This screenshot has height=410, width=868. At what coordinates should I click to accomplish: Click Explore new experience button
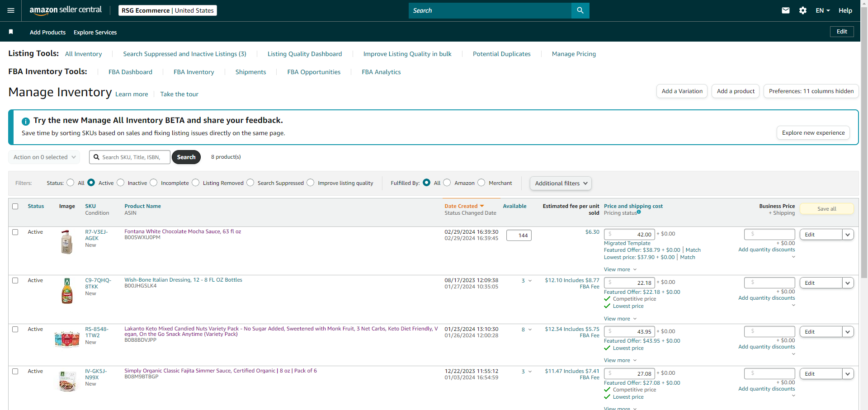point(813,133)
